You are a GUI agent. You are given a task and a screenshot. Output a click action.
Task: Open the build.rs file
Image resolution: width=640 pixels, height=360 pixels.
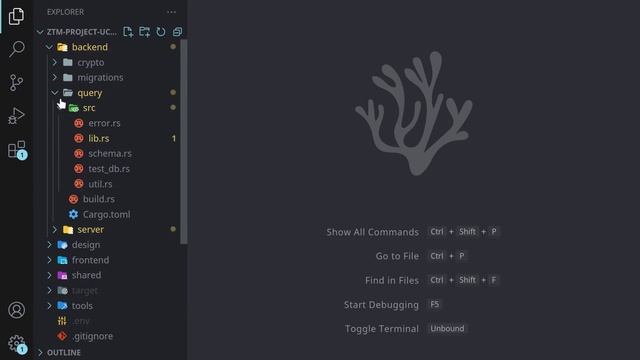point(99,199)
